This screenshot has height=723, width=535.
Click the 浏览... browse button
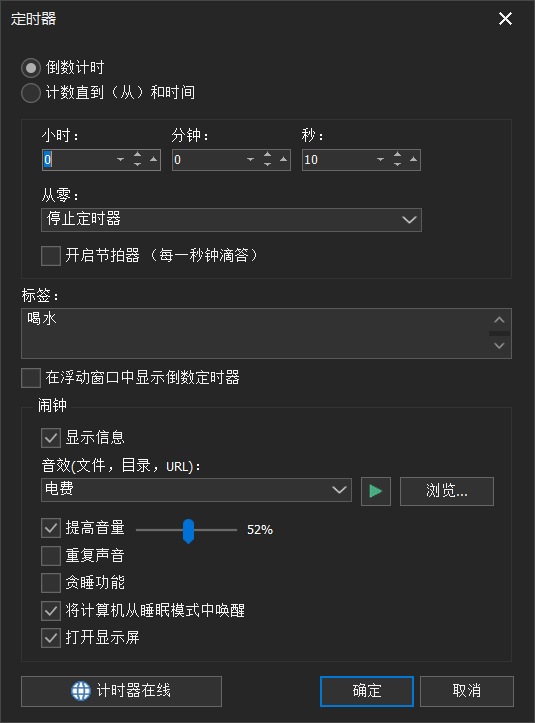pyautogui.click(x=446, y=492)
